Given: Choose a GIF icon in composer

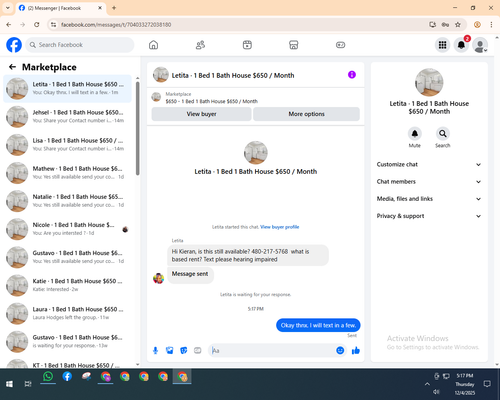Looking at the screenshot, I should pyautogui.click(x=198, y=350).
